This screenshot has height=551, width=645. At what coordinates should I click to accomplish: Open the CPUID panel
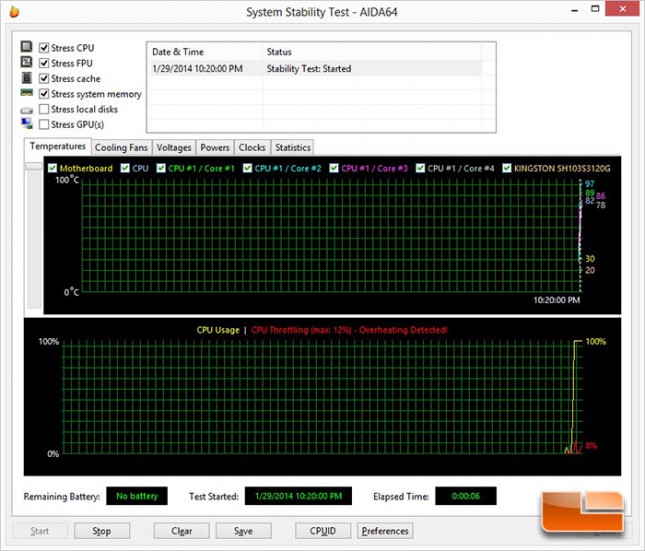point(323,531)
